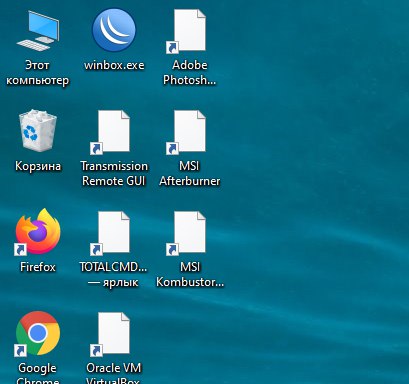Image resolution: width=409 pixels, height=384 pixels.
Task: Click the MSI Kombustor shortcut icon
Action: (186, 233)
